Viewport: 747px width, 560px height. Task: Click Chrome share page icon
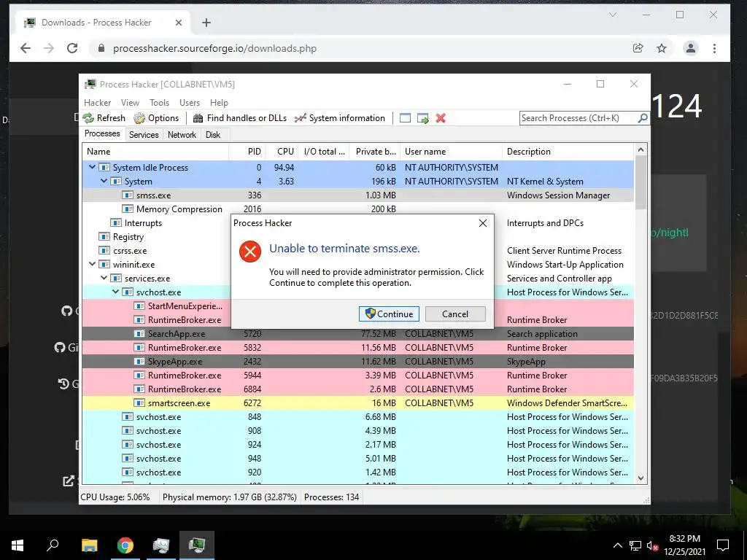tap(638, 48)
